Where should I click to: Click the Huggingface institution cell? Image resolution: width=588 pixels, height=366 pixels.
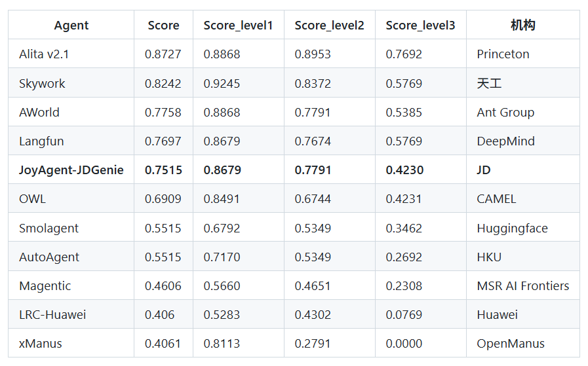pyautogui.click(x=522, y=227)
